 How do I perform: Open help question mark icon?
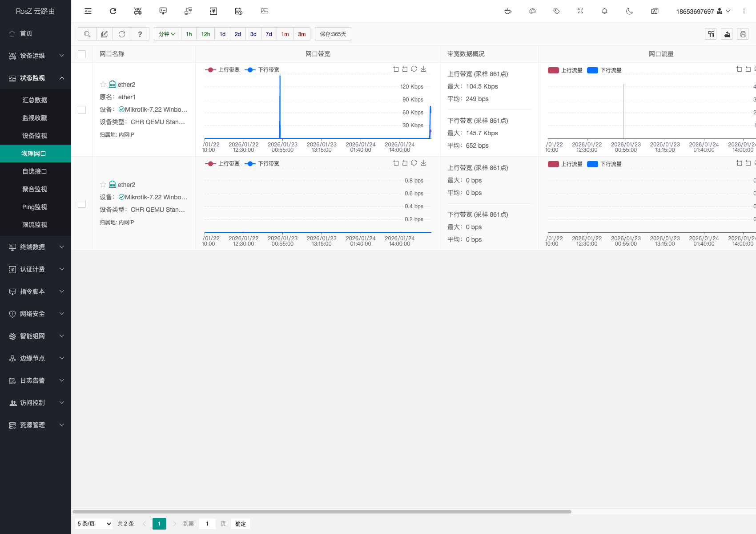[140, 34]
